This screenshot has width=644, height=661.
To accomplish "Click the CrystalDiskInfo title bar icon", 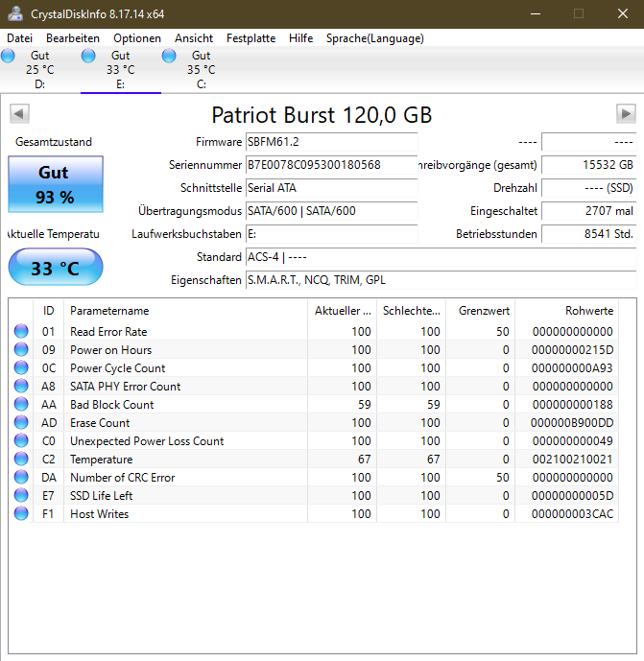I will point(15,13).
